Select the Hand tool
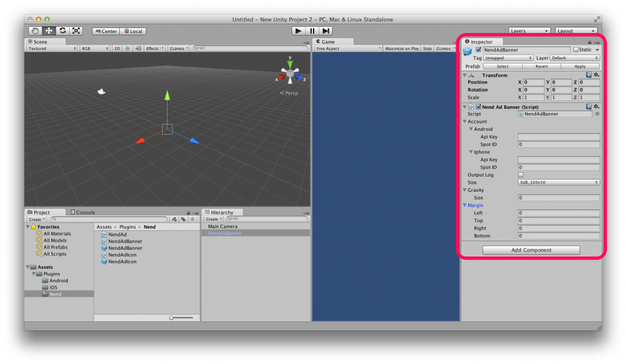Image resolution: width=626 pixels, height=364 pixels. [x=35, y=31]
